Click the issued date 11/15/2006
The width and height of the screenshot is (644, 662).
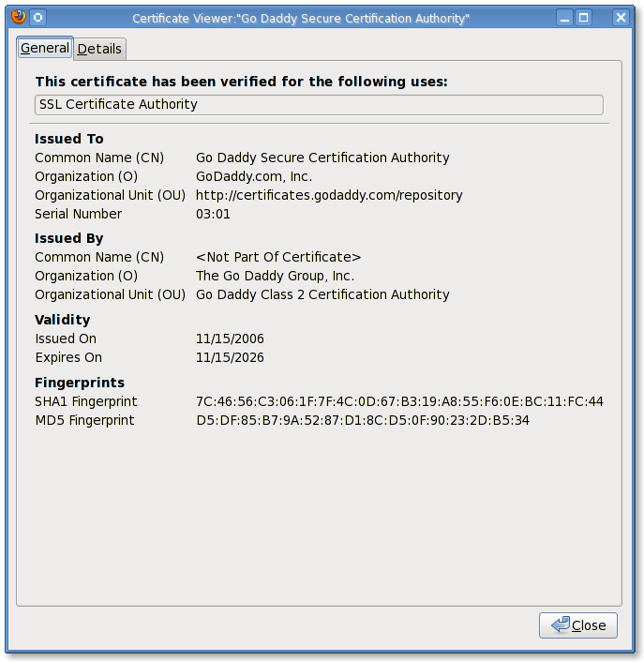[230, 339]
